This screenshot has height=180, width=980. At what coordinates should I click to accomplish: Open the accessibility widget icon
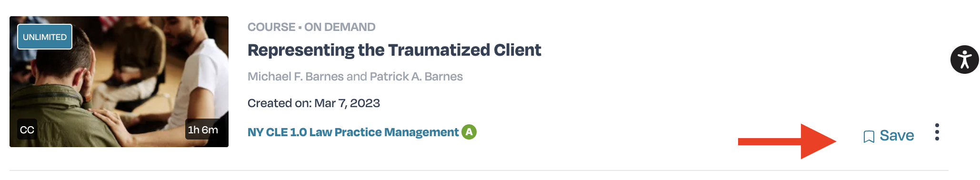pyautogui.click(x=964, y=60)
